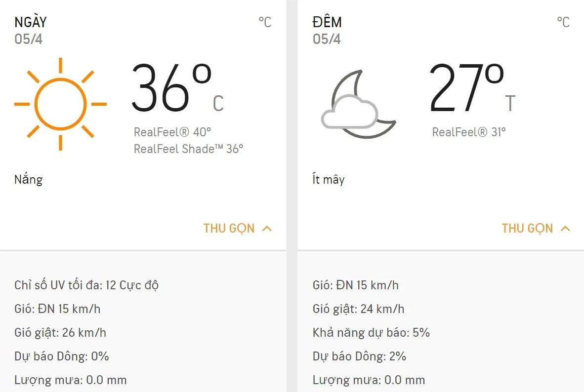Click the night Dự báo Dông 2% line
This screenshot has height=392, width=584.
359,356
